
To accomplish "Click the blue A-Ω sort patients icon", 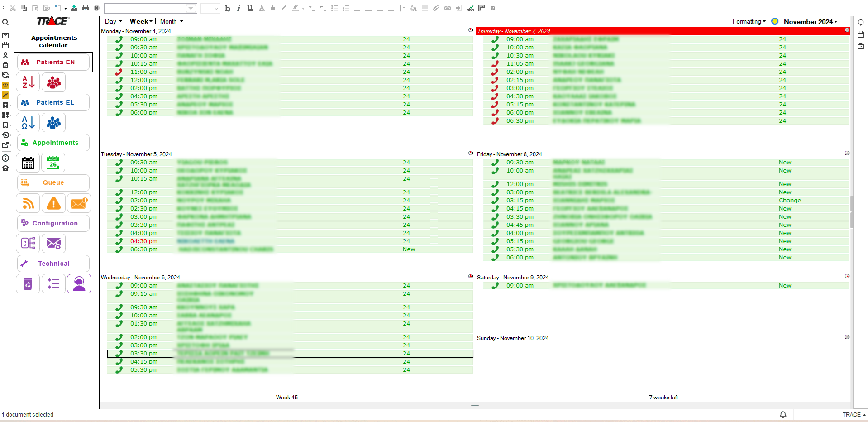I will pyautogui.click(x=28, y=122).
